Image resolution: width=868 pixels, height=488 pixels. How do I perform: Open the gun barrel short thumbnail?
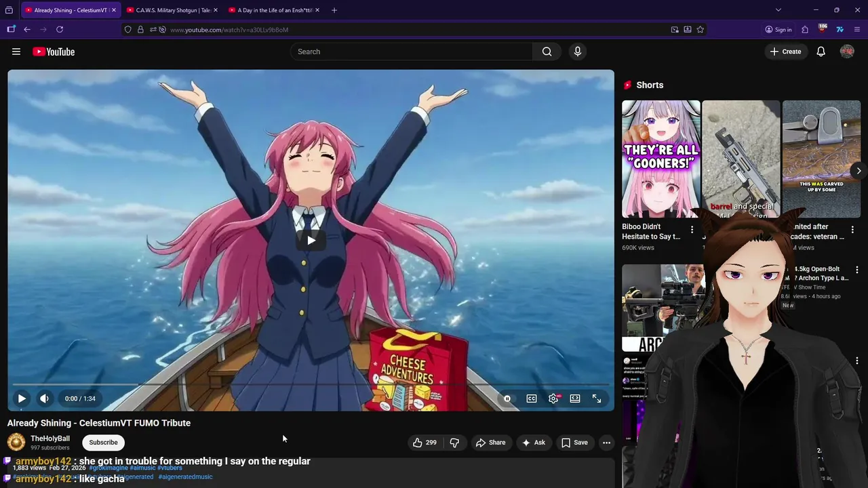(x=741, y=159)
